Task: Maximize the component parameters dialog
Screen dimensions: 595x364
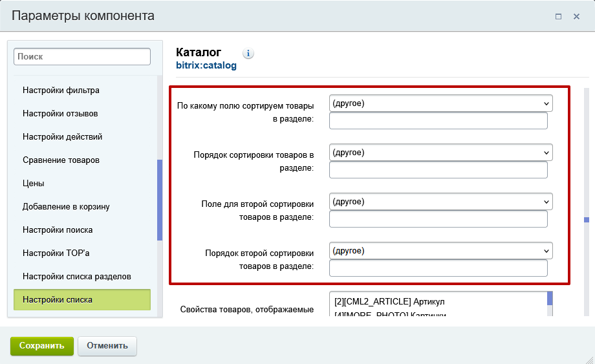Action: (558, 17)
